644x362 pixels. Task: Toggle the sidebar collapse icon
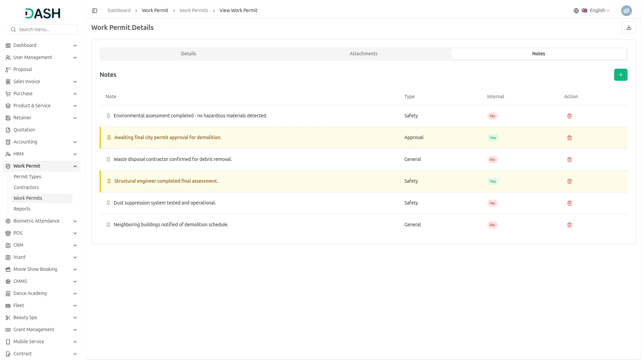click(x=95, y=11)
